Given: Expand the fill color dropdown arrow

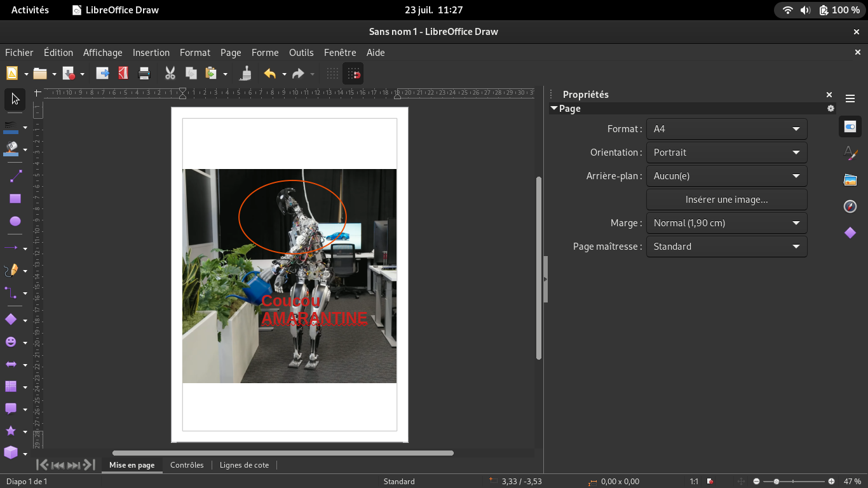Looking at the screenshot, I should (25, 150).
